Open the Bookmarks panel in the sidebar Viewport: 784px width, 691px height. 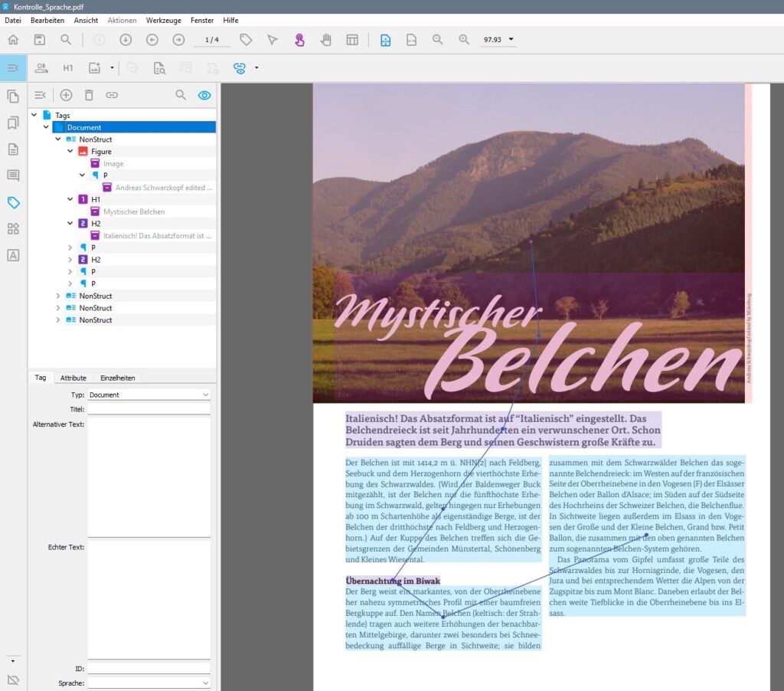13,123
